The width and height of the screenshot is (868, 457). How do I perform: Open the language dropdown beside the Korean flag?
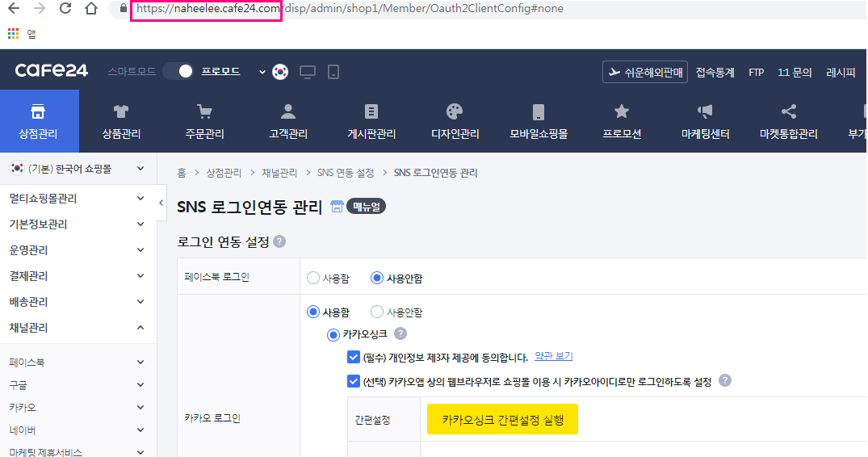pyautogui.click(x=262, y=72)
